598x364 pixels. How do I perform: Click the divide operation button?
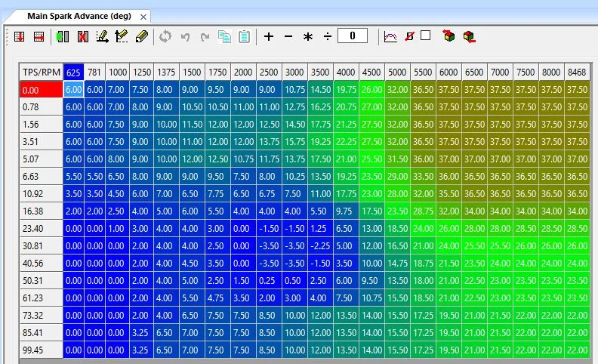[x=327, y=35]
